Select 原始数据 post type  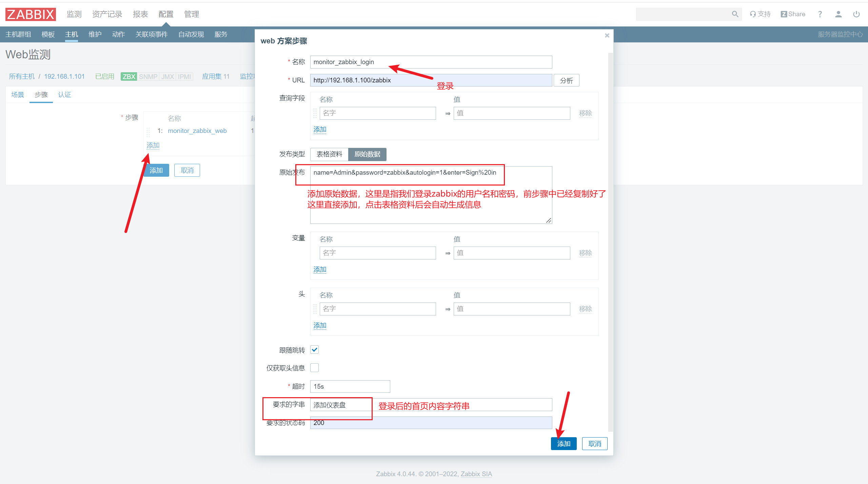[x=367, y=154]
